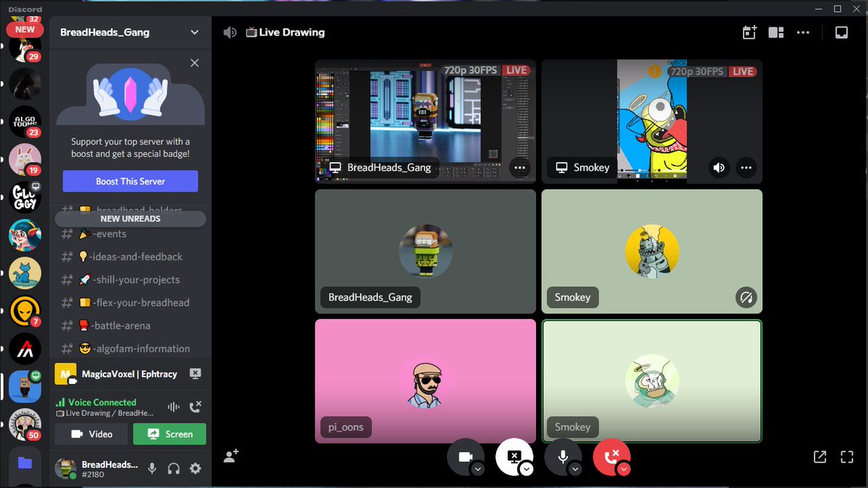
Task: Close the server boost promo card
Action: click(x=195, y=63)
